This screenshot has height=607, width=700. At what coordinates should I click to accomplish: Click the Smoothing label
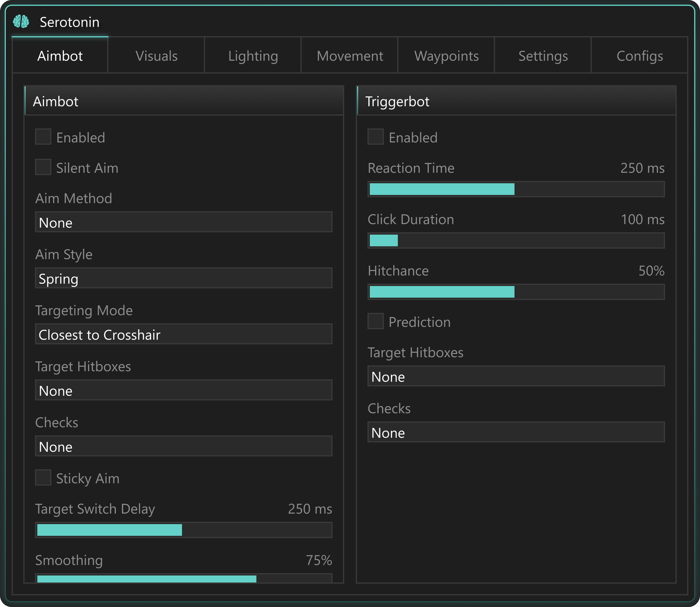69,561
